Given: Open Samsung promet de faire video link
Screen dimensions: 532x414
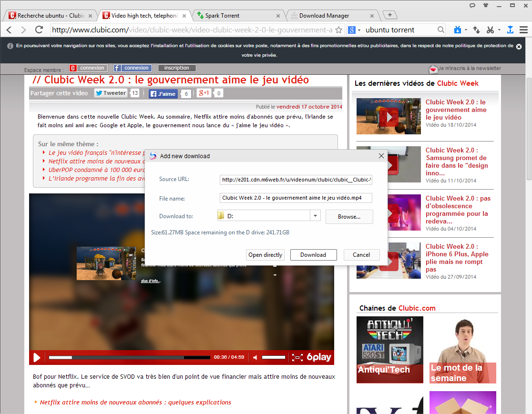Looking at the screenshot, I should coord(457,162).
